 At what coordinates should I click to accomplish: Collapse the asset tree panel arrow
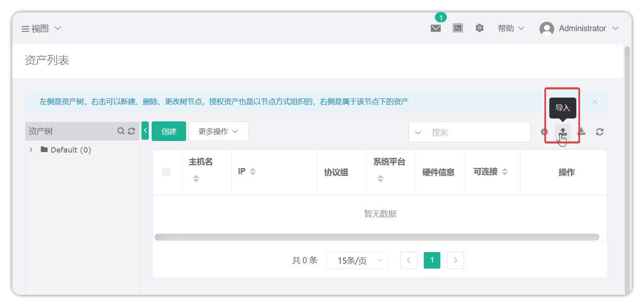pyautogui.click(x=145, y=131)
